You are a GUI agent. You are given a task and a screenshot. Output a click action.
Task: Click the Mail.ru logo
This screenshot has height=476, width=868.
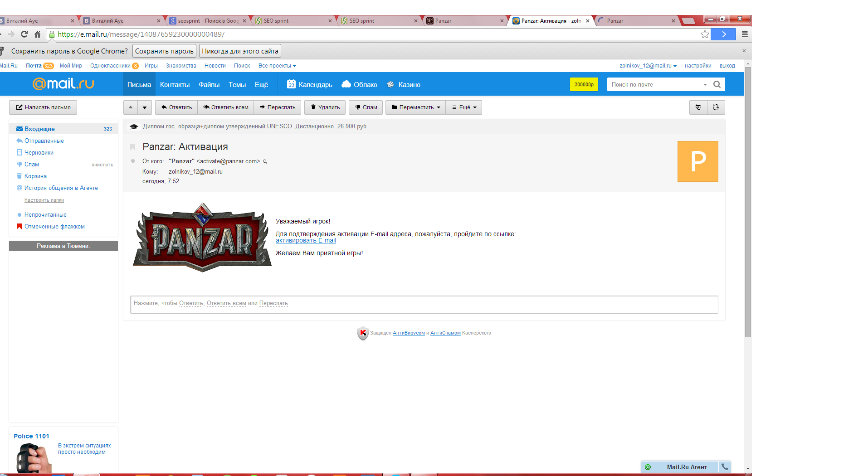pos(63,83)
